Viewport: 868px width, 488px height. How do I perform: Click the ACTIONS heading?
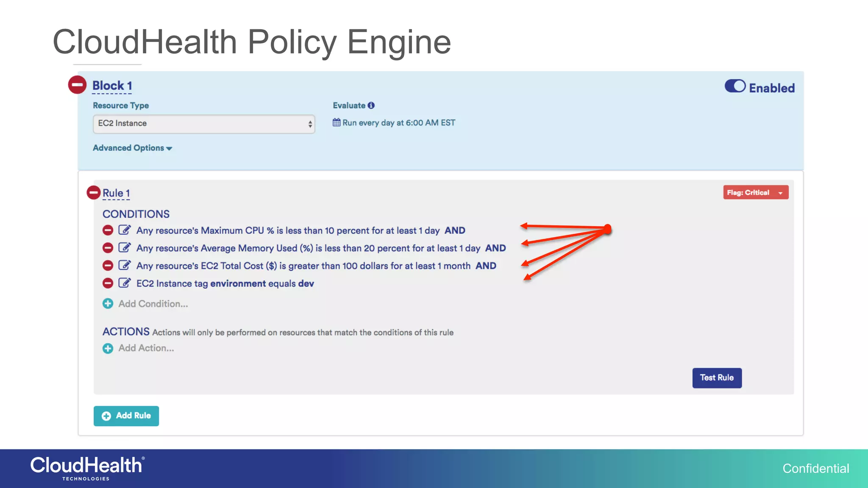coord(126,332)
